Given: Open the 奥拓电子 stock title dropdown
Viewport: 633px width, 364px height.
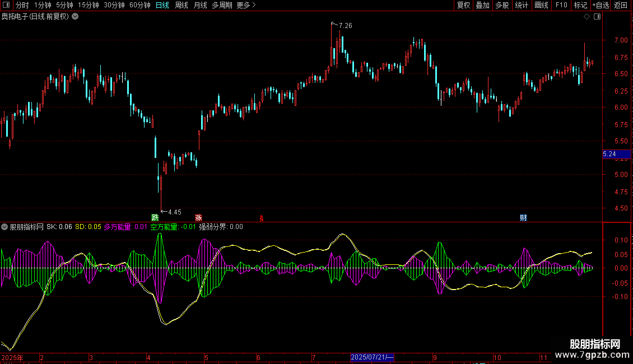Looking at the screenshot, I should click(76, 17).
